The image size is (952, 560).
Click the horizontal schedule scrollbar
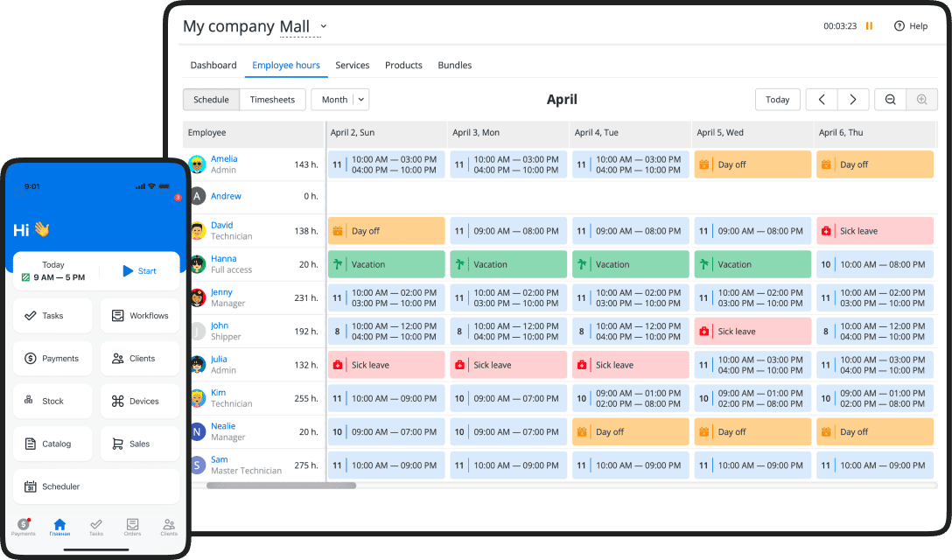coord(281,485)
